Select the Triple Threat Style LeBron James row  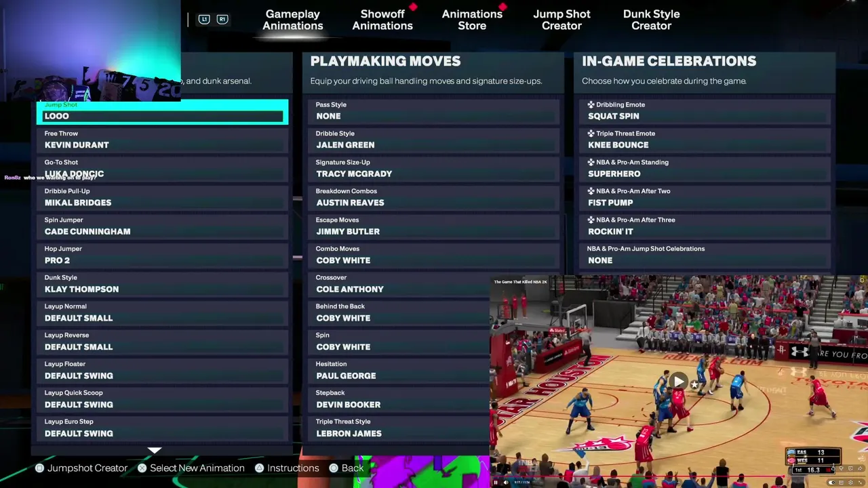click(x=399, y=428)
